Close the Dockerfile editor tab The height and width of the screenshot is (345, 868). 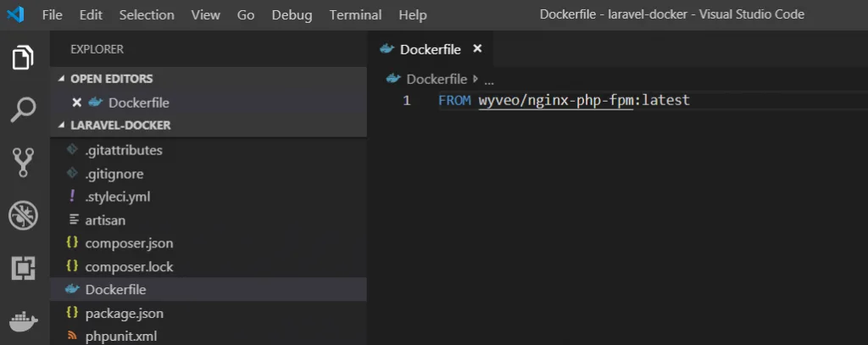pyautogui.click(x=477, y=48)
